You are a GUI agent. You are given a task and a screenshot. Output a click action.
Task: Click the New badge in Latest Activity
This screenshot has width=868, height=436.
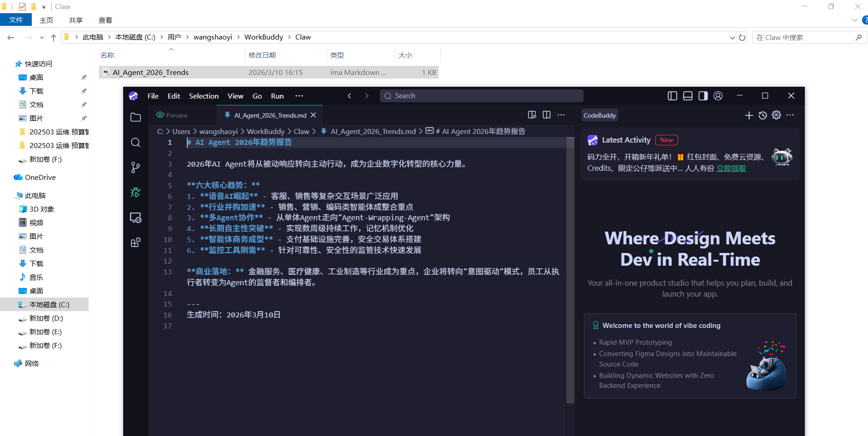(667, 140)
